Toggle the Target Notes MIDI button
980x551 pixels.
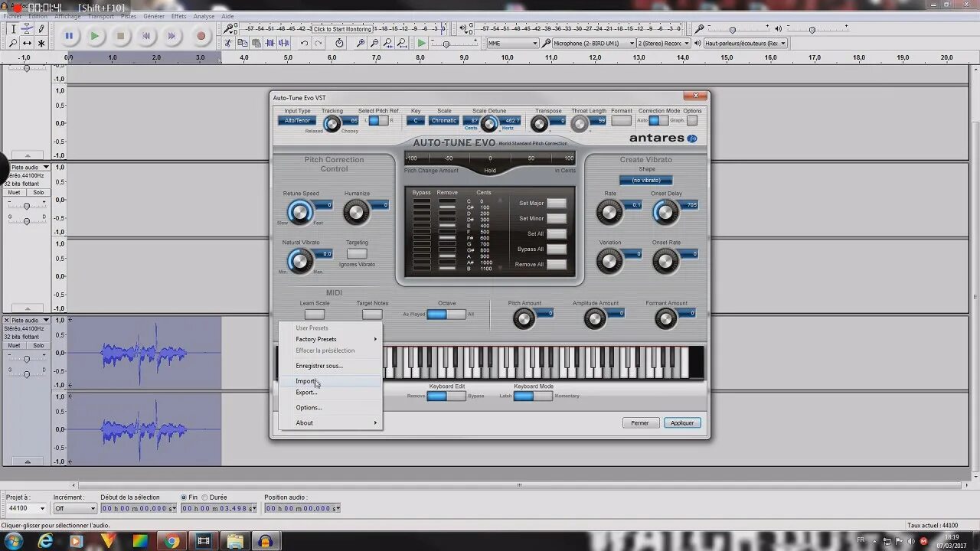(372, 315)
